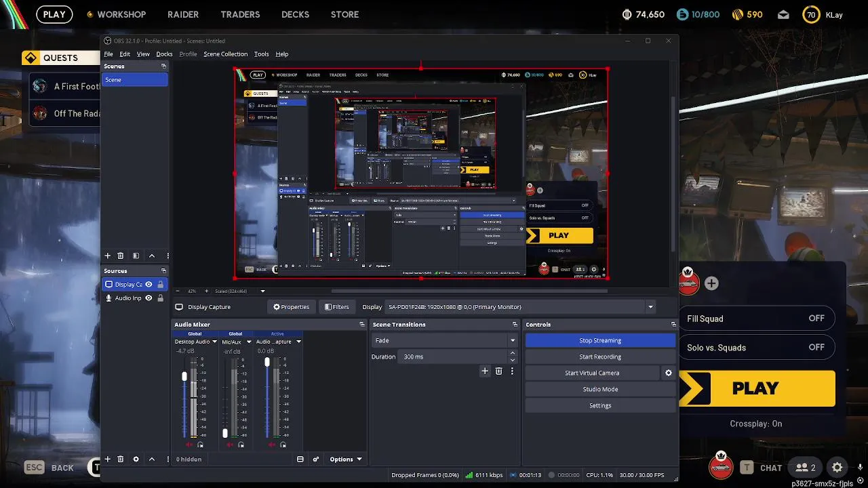Zoom in the preview with plus icon
Viewport: 868px width, 488px height.
(205, 291)
